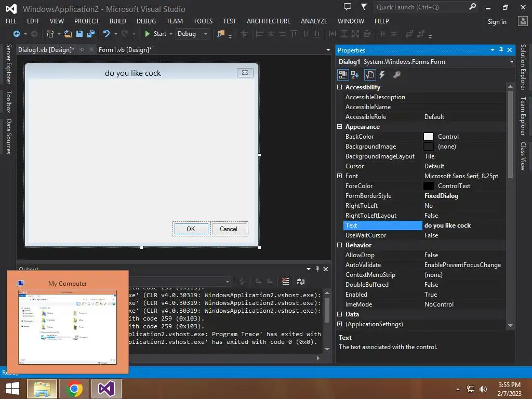Image resolution: width=532 pixels, height=399 pixels.
Task: Open the Solution Explorer side tab
Action: (x=523, y=67)
